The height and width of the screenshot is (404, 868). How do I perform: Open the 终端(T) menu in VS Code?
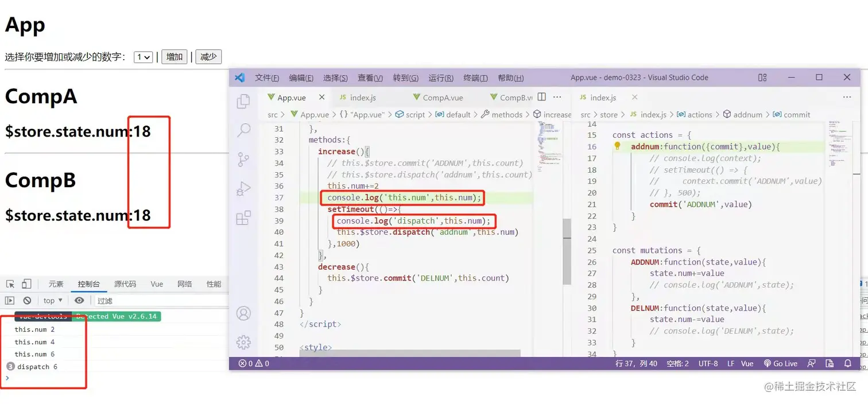click(475, 77)
